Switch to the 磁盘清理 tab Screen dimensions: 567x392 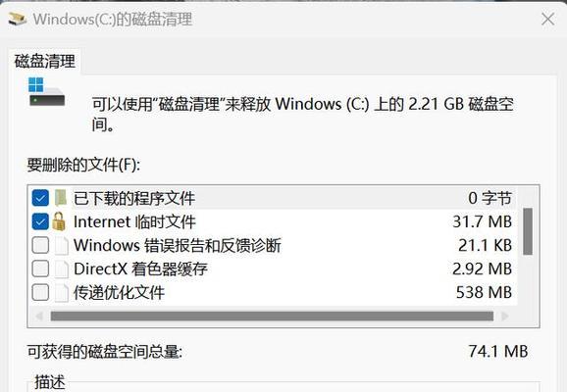point(45,62)
